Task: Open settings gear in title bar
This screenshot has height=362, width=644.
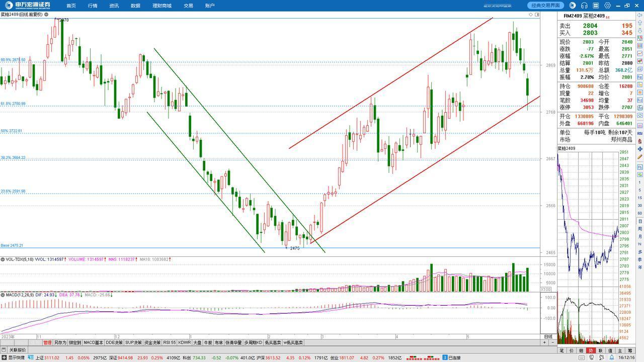Action: click(x=608, y=6)
